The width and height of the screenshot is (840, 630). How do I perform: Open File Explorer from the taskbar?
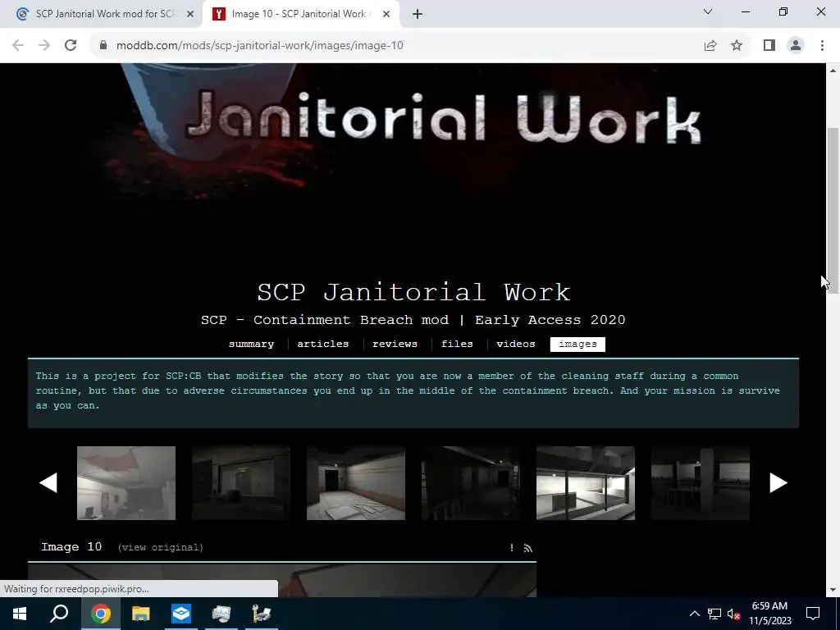(140, 614)
